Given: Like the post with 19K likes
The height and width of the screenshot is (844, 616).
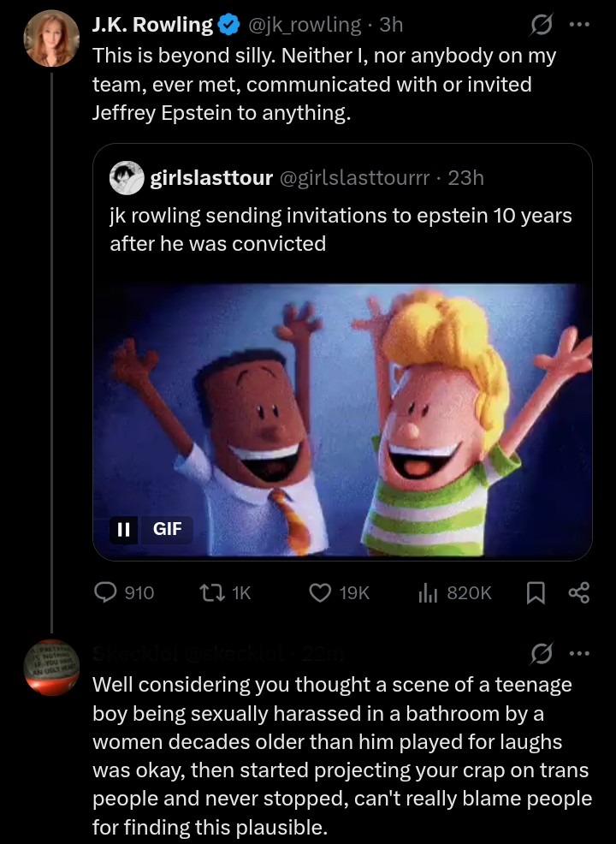Looking at the screenshot, I should point(320,592).
